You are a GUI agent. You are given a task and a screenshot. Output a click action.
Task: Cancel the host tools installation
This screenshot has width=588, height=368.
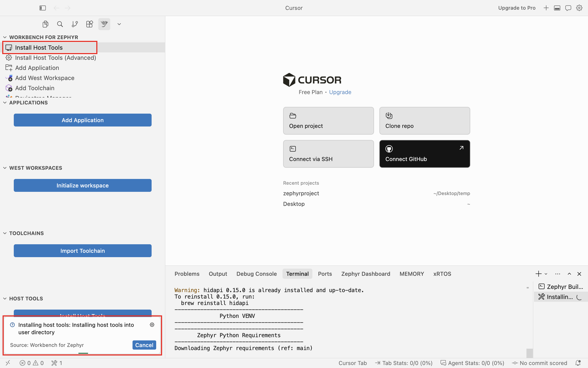(144, 345)
